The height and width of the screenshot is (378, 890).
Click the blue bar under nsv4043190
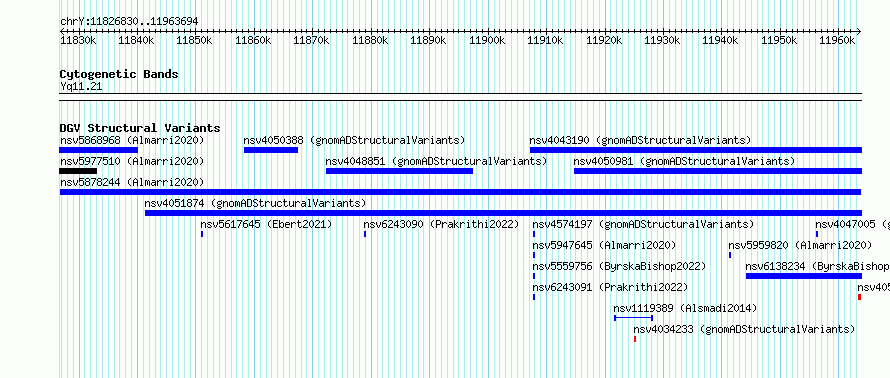point(696,150)
